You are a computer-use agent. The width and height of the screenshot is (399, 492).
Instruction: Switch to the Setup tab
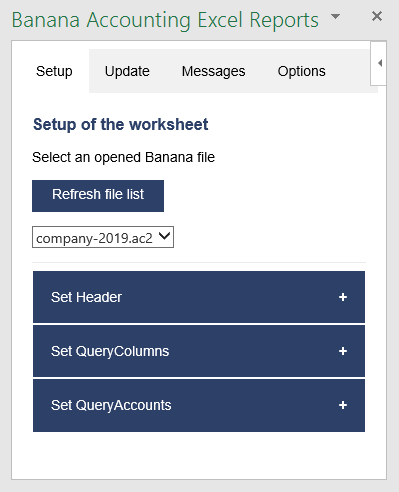click(54, 71)
